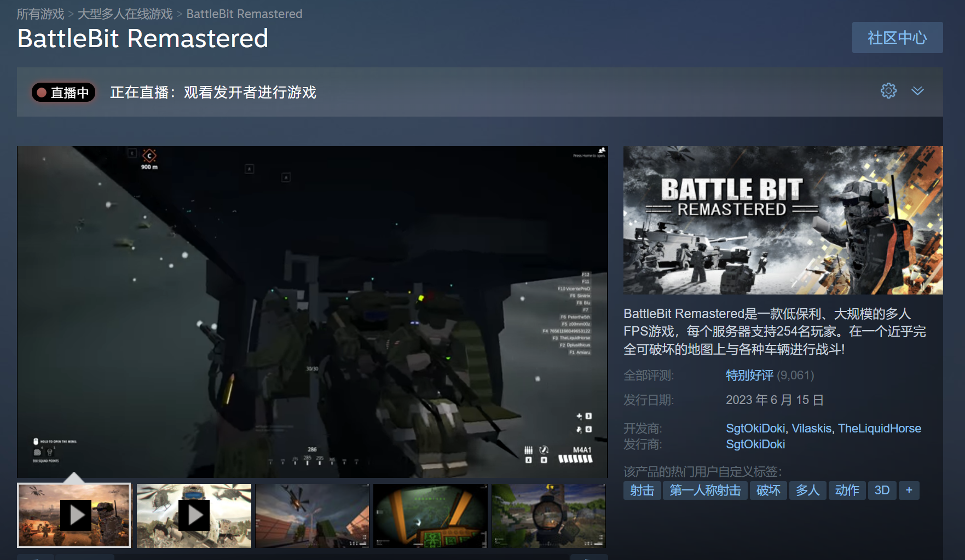Screen dimensions: 965x560
Task: Select the 第一人称射击 tag
Action: (705, 490)
